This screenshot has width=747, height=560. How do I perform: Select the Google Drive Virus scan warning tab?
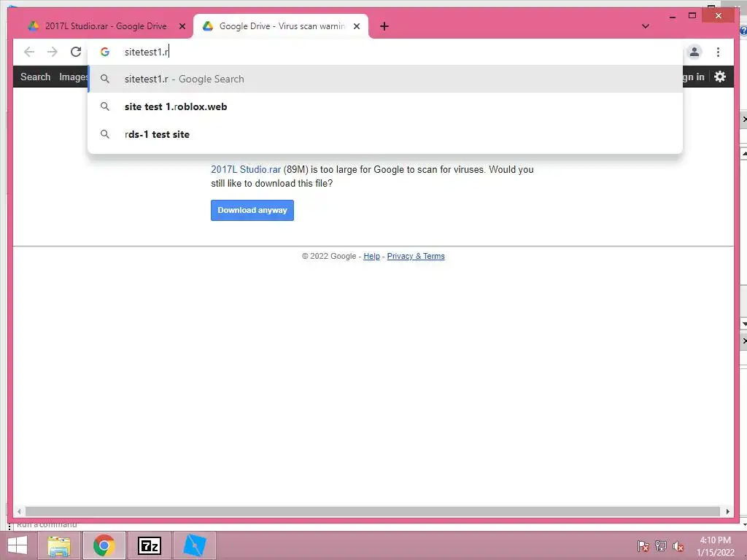tap(281, 26)
